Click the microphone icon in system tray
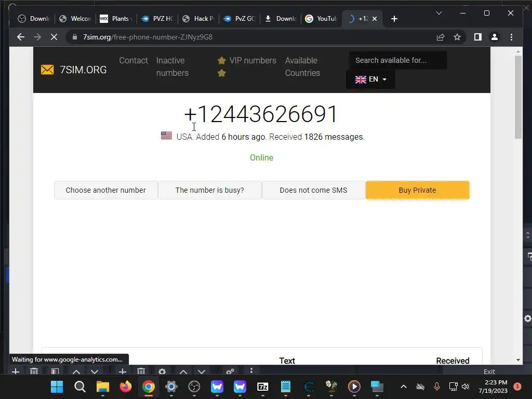Image resolution: width=532 pixels, height=399 pixels. coord(437,387)
